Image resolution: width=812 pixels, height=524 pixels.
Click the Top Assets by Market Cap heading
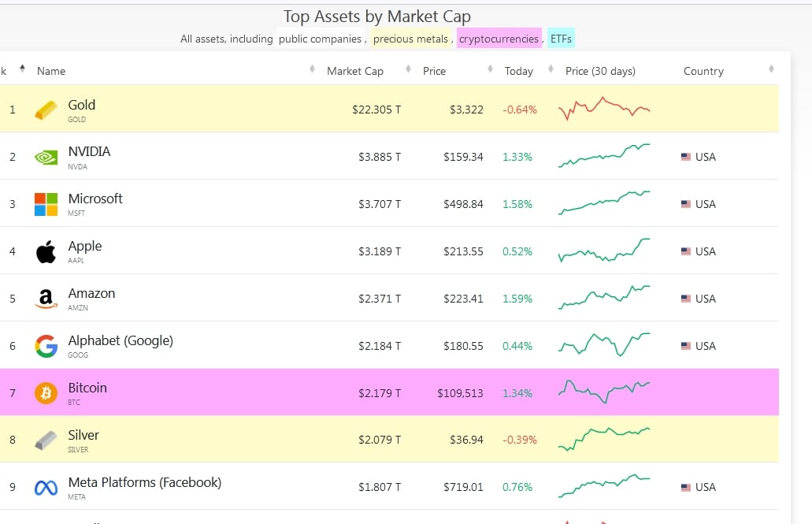point(377,17)
